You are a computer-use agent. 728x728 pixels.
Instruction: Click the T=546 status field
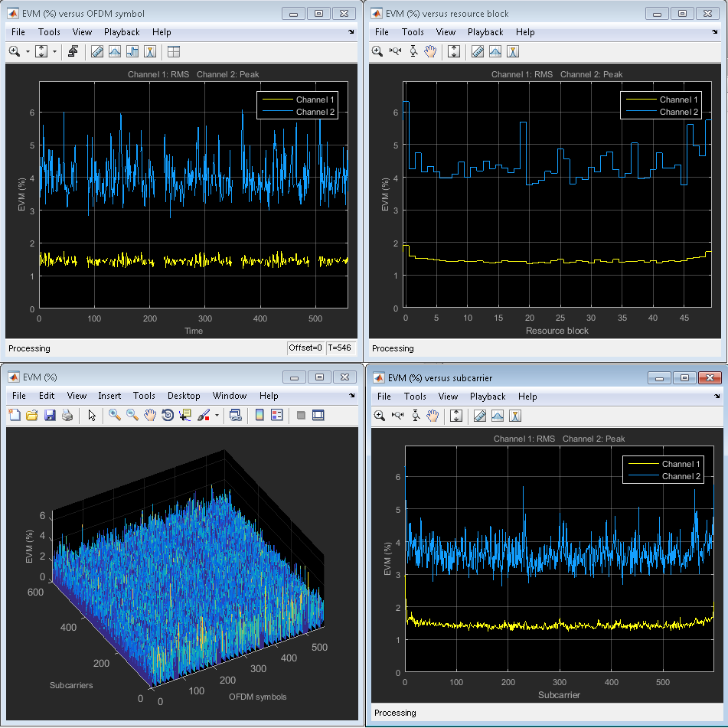click(x=339, y=348)
